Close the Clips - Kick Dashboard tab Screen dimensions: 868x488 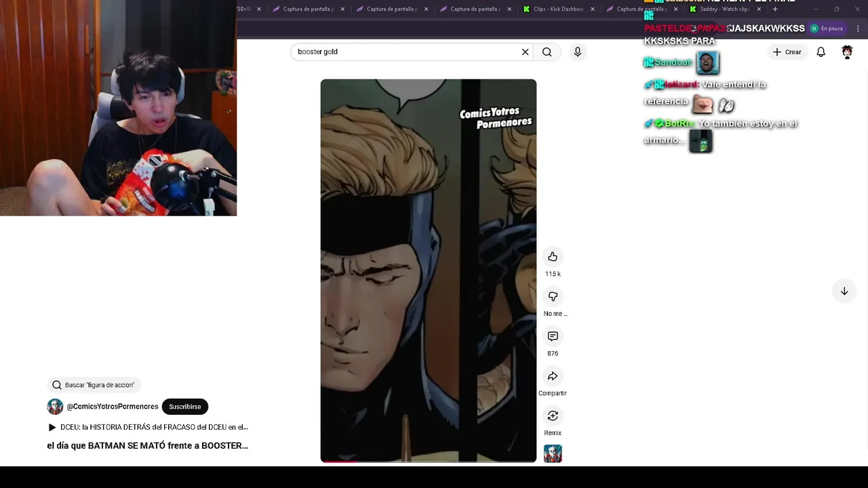click(593, 9)
